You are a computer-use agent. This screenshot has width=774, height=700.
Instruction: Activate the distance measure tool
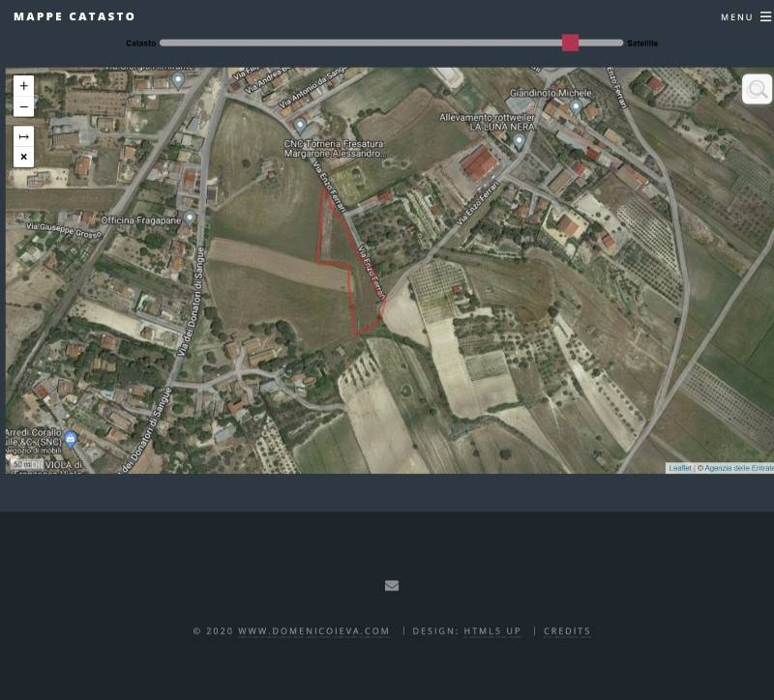coord(23,136)
